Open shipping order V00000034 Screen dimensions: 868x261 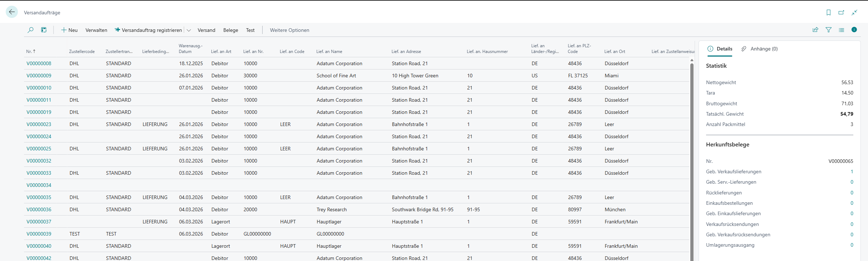pyautogui.click(x=39, y=185)
